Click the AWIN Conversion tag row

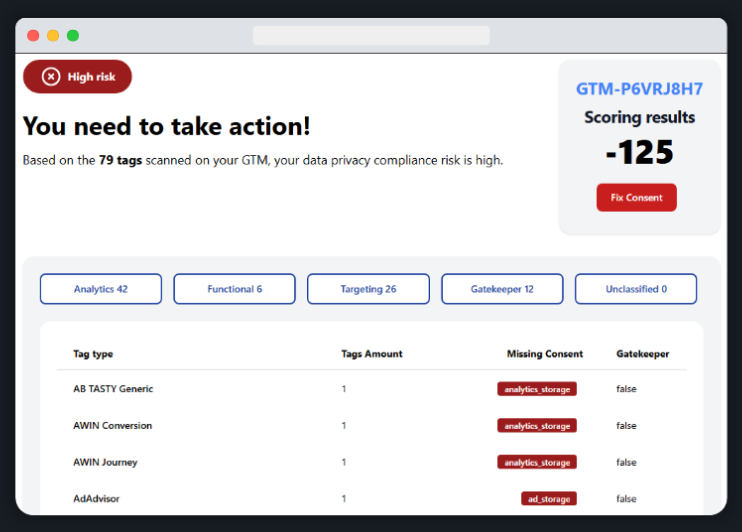click(x=112, y=425)
